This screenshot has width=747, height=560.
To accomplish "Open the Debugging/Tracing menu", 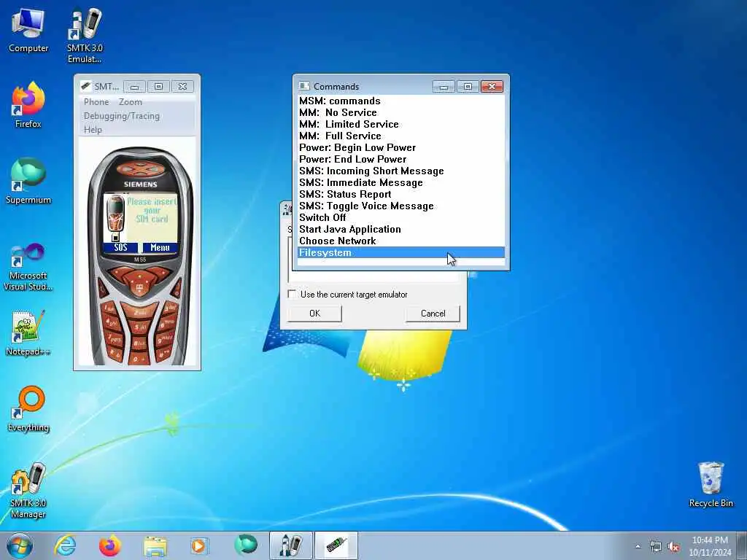I will click(x=122, y=116).
